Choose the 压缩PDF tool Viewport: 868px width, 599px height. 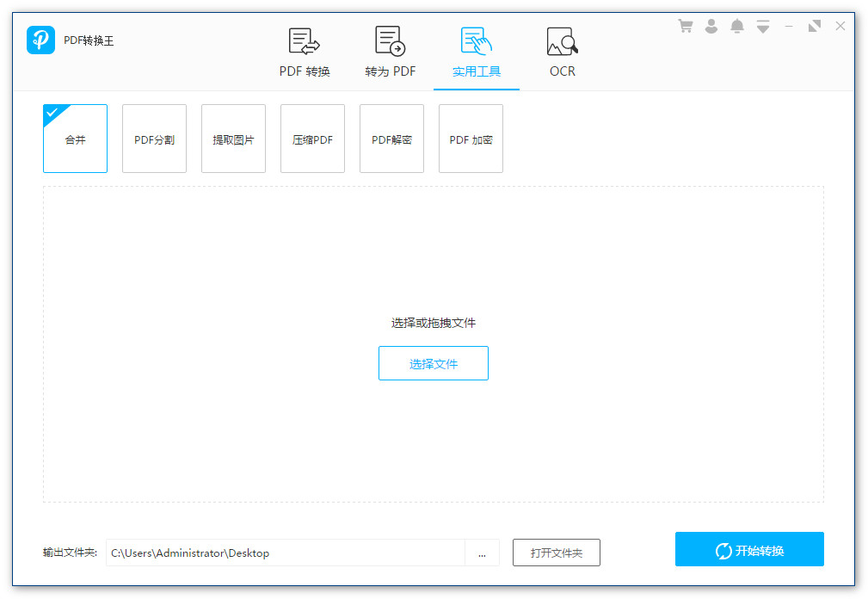click(313, 139)
